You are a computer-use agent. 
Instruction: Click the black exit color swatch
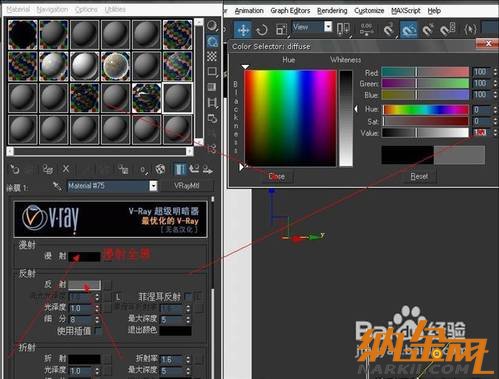pyautogui.click(x=176, y=330)
